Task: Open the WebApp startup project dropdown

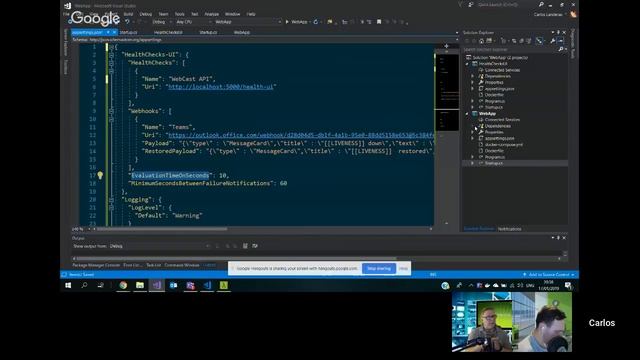Action: pyautogui.click(x=248, y=22)
